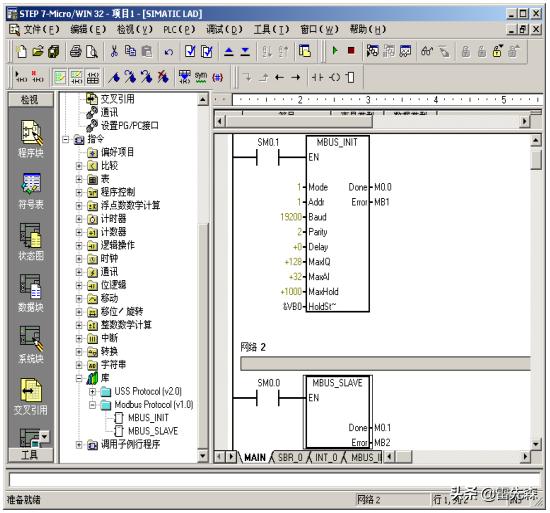Select 交叉引用 tree item

point(118,99)
